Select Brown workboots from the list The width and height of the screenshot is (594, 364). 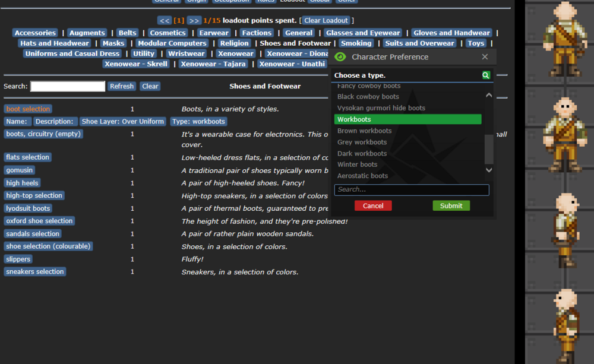click(364, 131)
